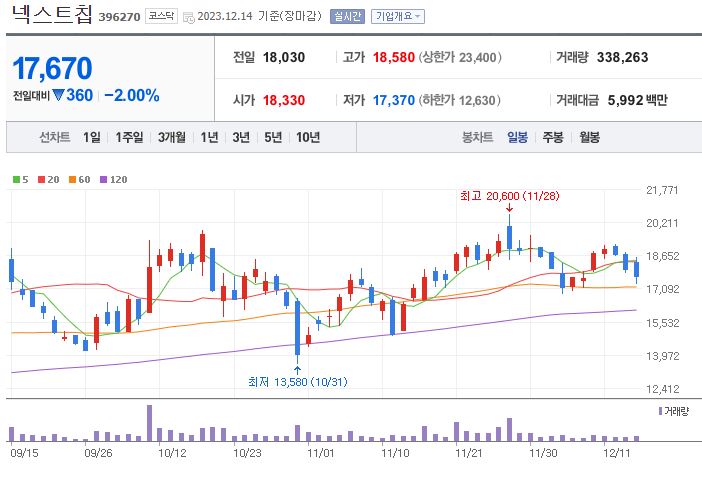Image resolution: width=702 pixels, height=482 pixels.
Task: Click the orange 60-day moving average swatch
Action: pos(73,179)
